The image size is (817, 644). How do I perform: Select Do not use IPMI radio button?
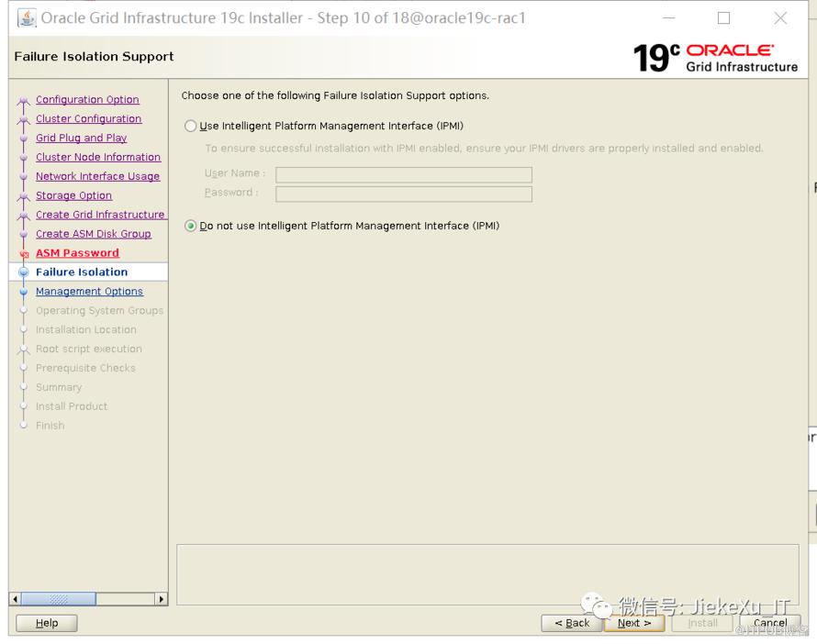(191, 227)
